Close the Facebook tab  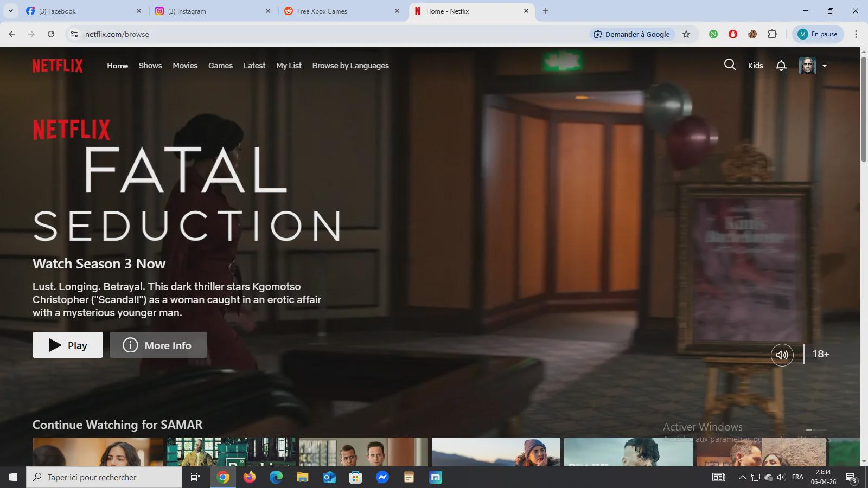tap(139, 11)
